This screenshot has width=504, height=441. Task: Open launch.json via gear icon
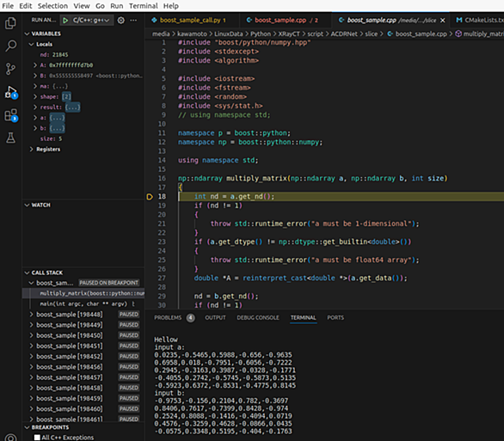[121, 21]
